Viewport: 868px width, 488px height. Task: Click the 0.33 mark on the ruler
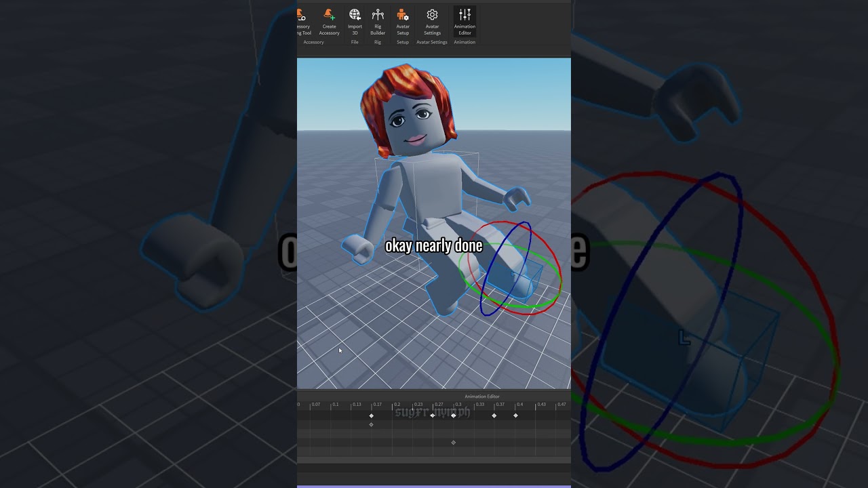tap(480, 405)
